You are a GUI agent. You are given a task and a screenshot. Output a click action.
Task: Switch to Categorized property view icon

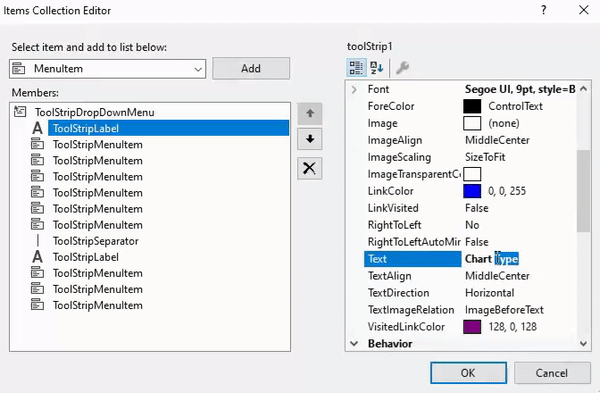coord(356,68)
